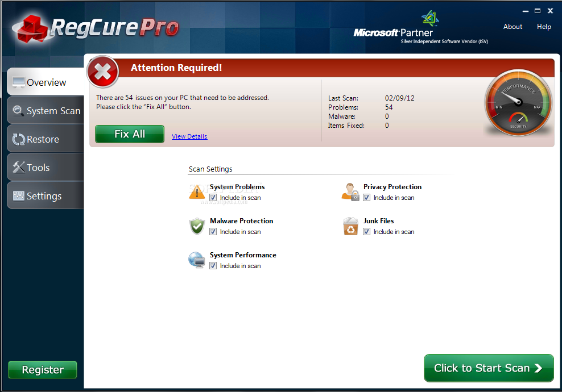Click the System Performance monitor icon
562x392 pixels.
click(x=197, y=260)
